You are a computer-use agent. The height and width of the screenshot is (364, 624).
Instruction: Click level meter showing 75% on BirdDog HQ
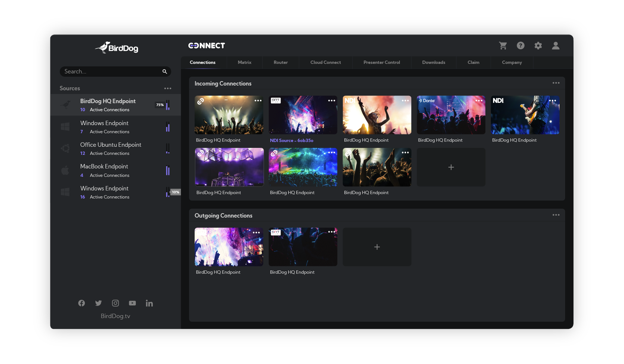coord(168,105)
